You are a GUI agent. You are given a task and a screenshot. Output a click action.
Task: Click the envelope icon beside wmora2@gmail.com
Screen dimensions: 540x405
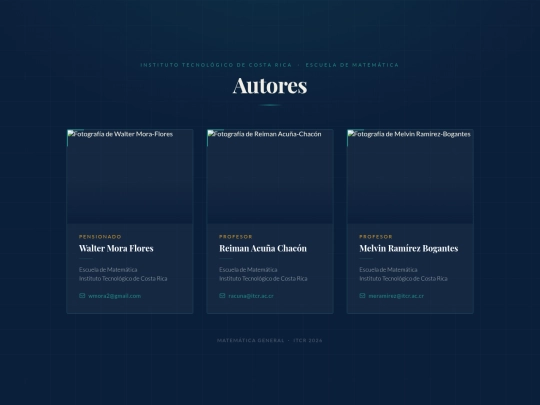82,295
